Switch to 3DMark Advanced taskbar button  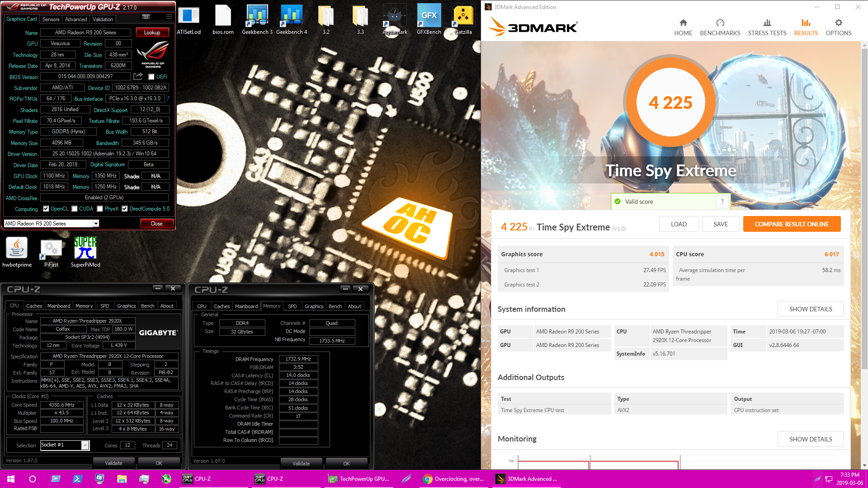click(x=526, y=479)
